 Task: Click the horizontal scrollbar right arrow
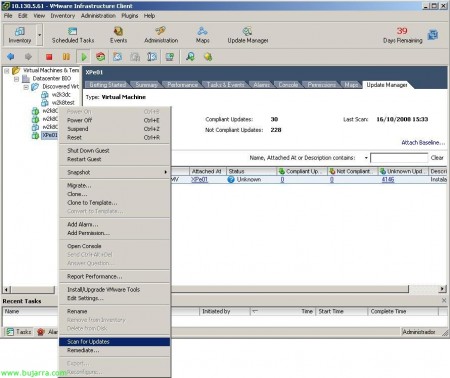coord(442,289)
